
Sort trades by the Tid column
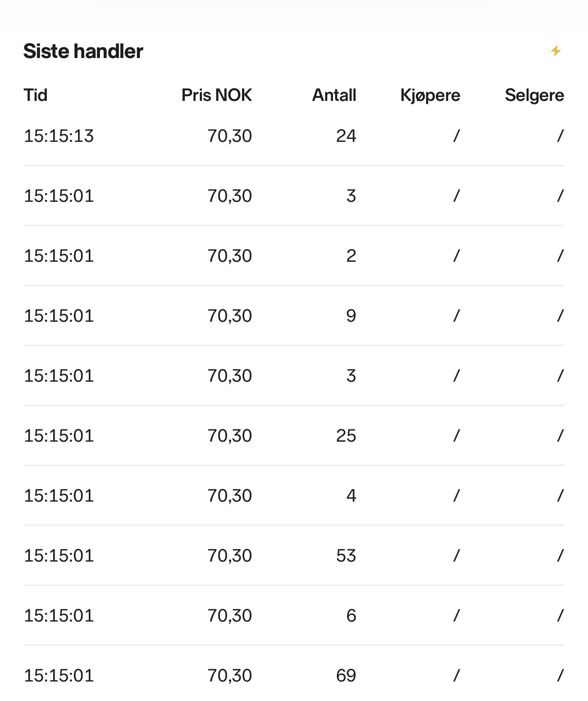pyautogui.click(x=36, y=95)
